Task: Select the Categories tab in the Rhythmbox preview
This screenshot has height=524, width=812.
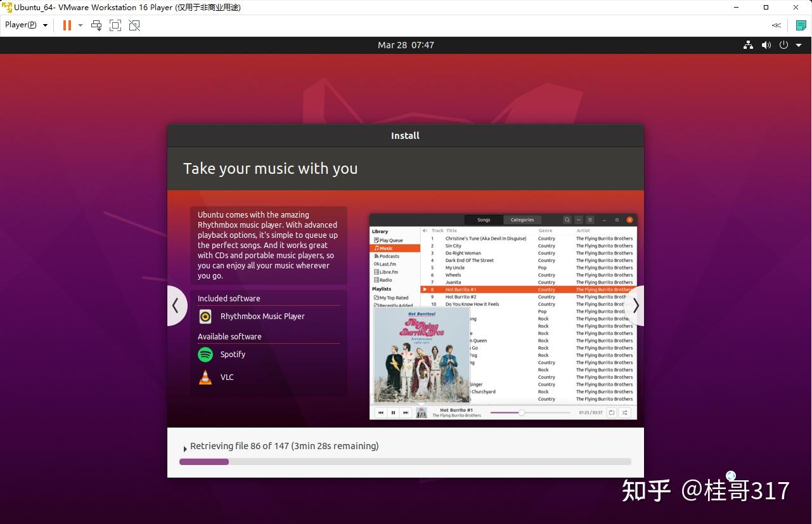Action: coord(522,220)
